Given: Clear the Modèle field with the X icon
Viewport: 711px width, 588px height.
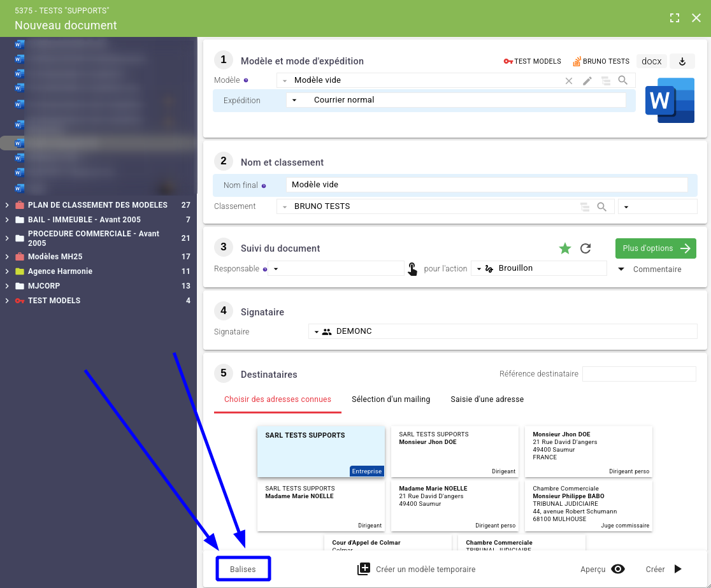Looking at the screenshot, I should [569, 81].
